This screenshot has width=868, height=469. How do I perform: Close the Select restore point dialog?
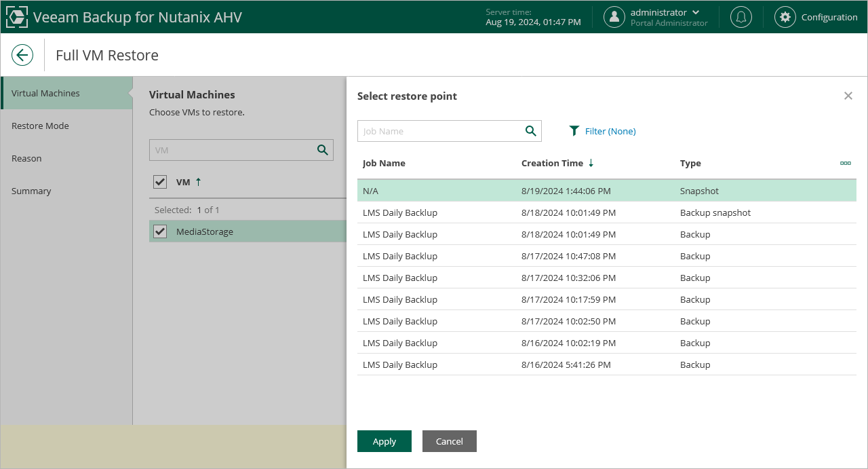(x=848, y=96)
